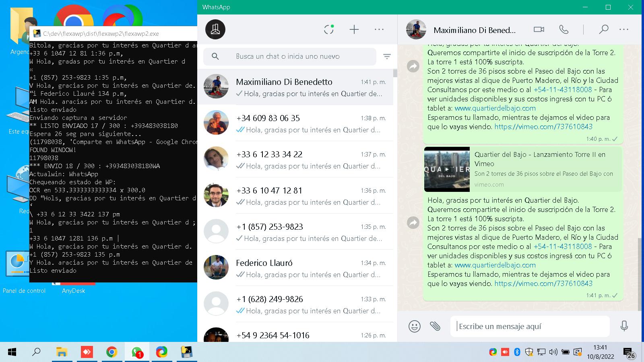Image resolution: width=644 pixels, height=362 pixels.
Task: Click Maximiliano Di Bened... header name
Action: pyautogui.click(x=475, y=30)
